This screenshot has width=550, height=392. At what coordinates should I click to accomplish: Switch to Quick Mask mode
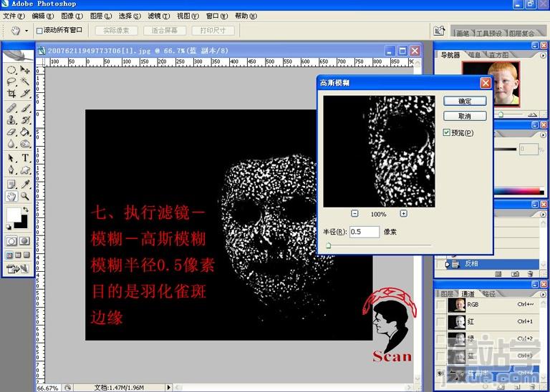pos(24,241)
